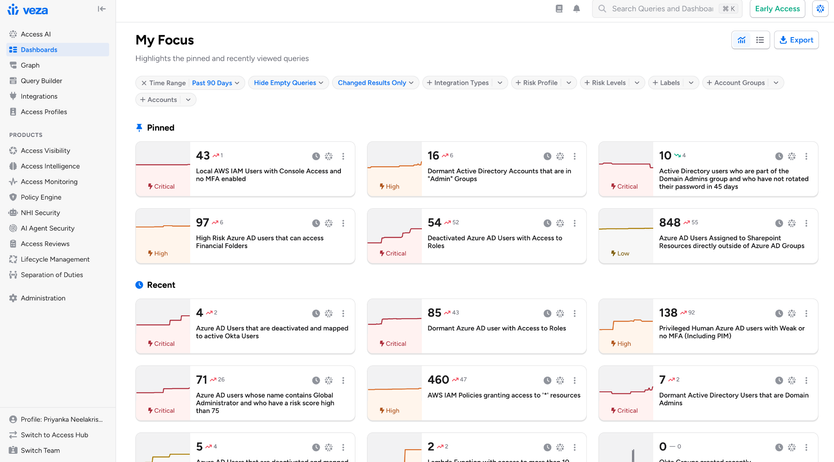Open the Hide Empty Queries dropdown
Screen dimensions: 834x462
coord(288,83)
